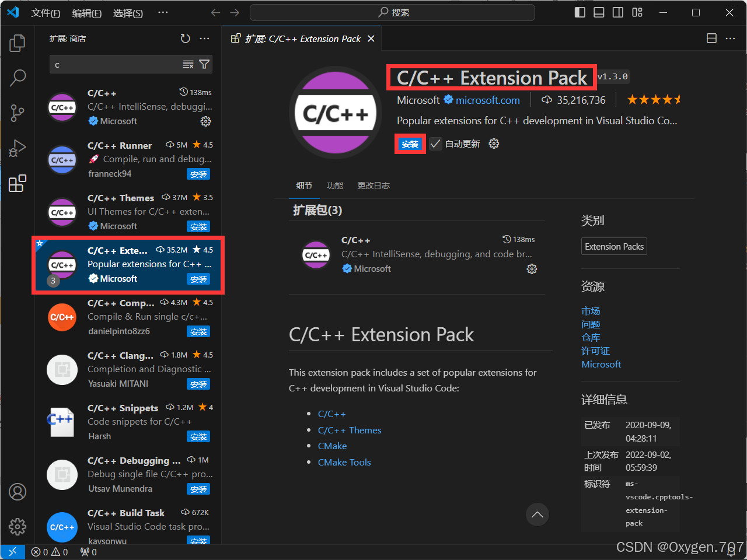Open the extensions view more actions menu
The height and width of the screenshot is (560, 747).
click(204, 38)
